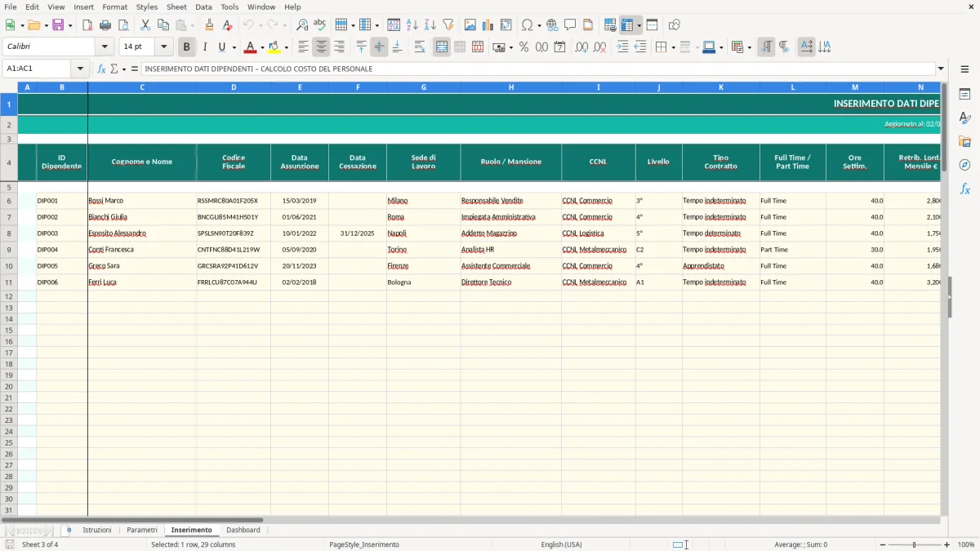980x551 pixels.
Task: Clear direct formatting
Action: click(x=226, y=25)
